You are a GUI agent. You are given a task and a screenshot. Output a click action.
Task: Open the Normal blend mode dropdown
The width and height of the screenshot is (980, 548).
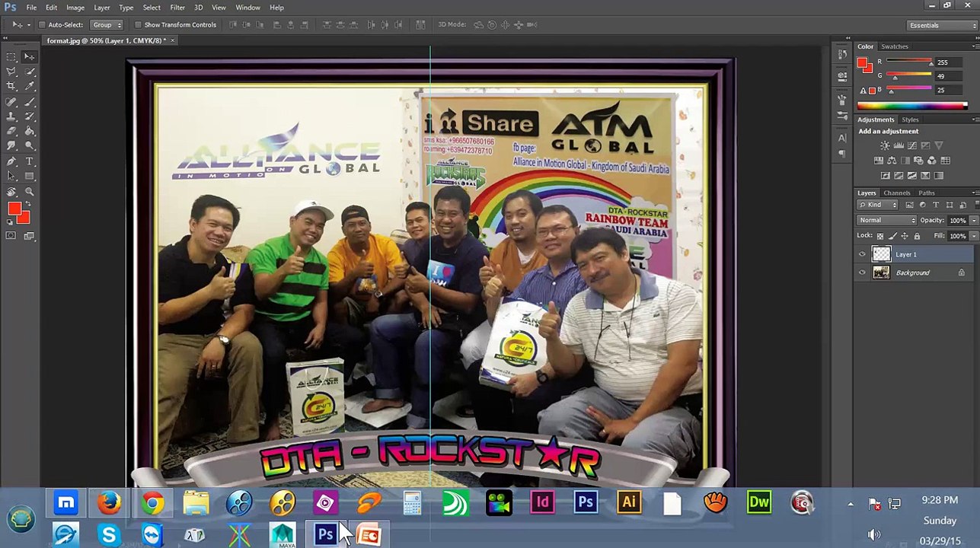click(886, 220)
